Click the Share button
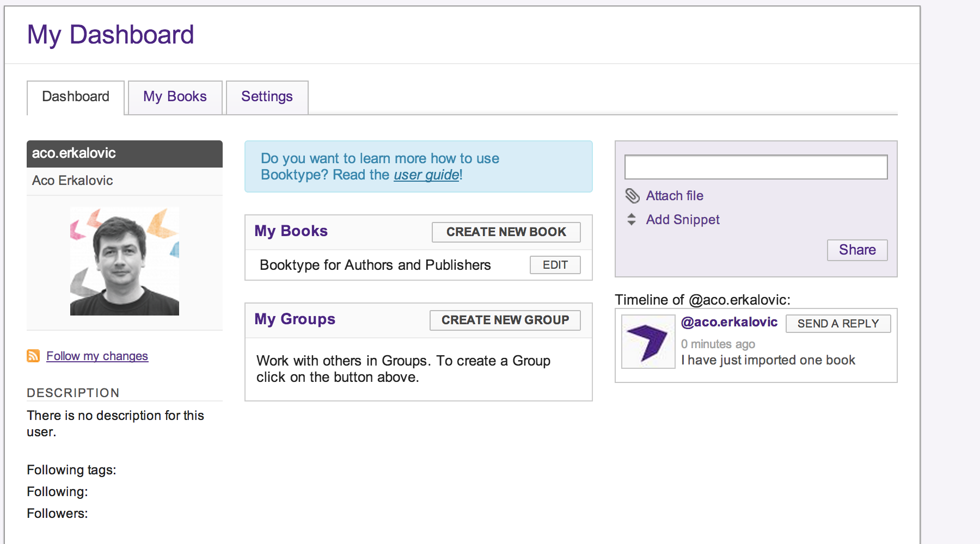The image size is (980, 544). (x=857, y=250)
